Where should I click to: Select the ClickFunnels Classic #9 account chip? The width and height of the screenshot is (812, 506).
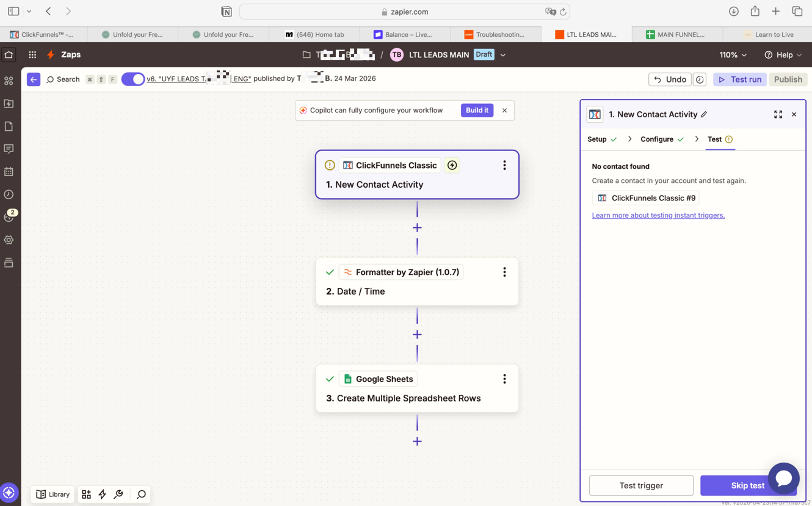646,198
